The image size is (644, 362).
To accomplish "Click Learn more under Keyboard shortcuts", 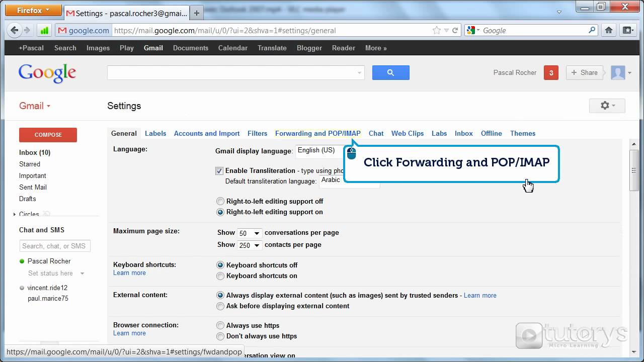I will coord(129,273).
